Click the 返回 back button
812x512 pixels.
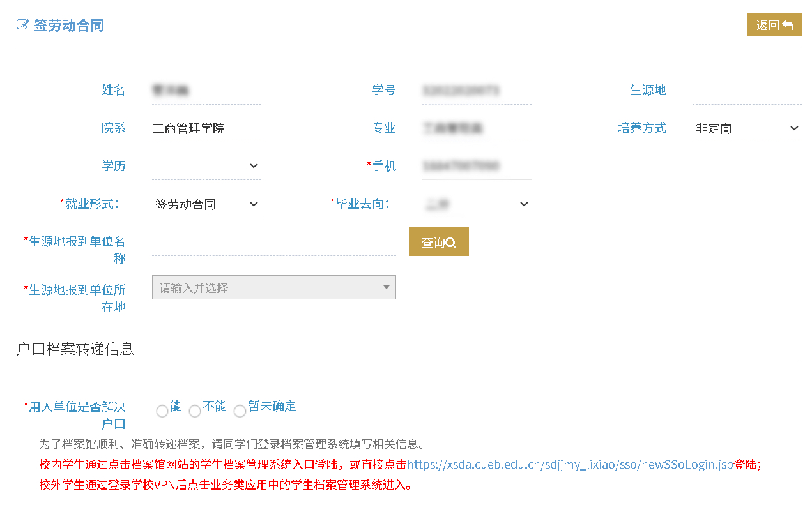tap(774, 25)
